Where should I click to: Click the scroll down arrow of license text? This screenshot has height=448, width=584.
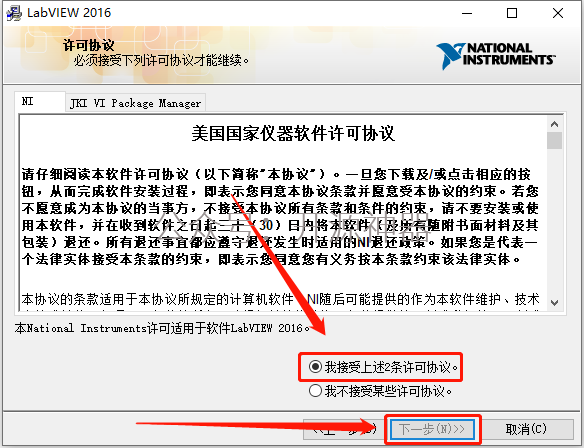[555, 302]
